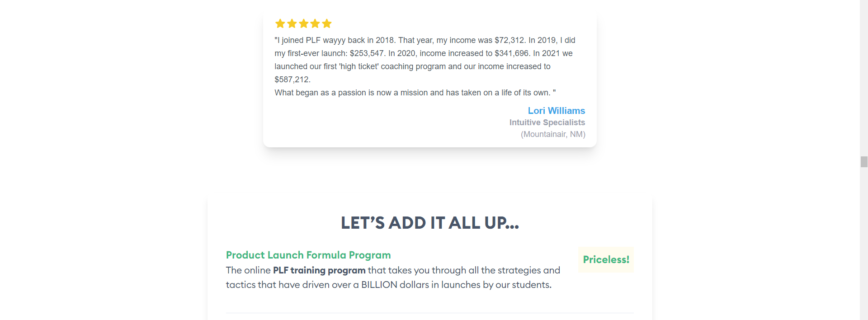Click the first gold star rating icon

coord(280,24)
